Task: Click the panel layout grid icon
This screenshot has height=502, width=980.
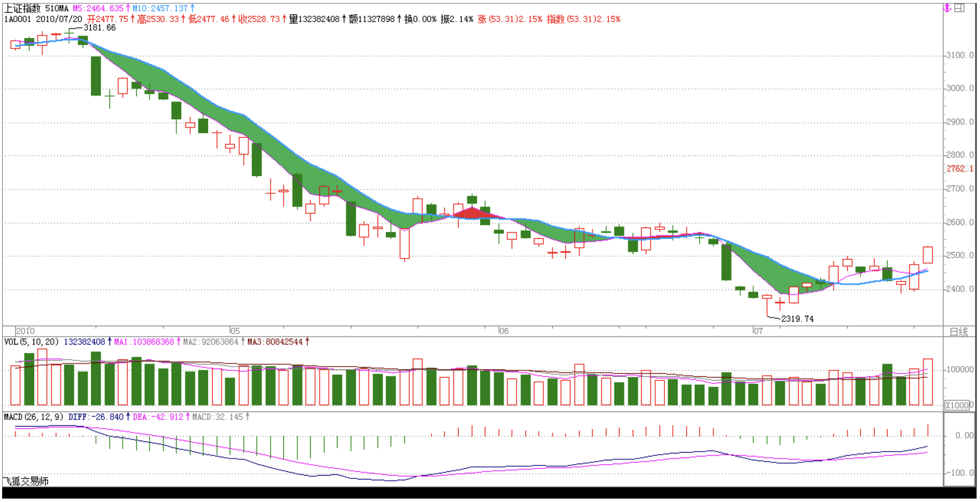Action: [x=959, y=8]
